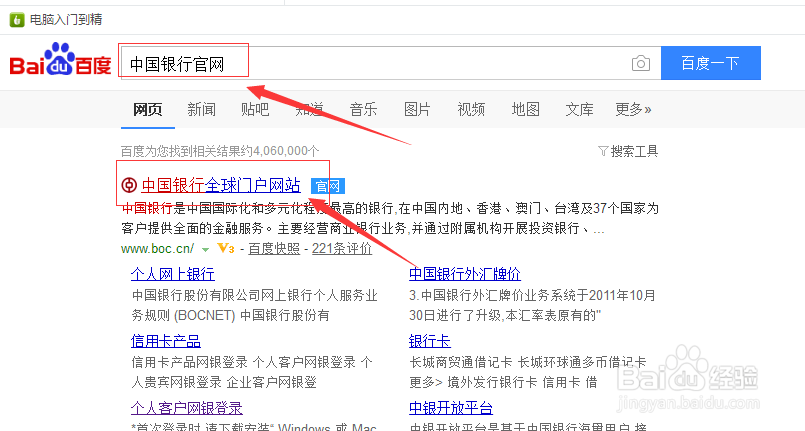Expand the 更多» categories menu
This screenshot has height=431, width=805.
tap(633, 109)
